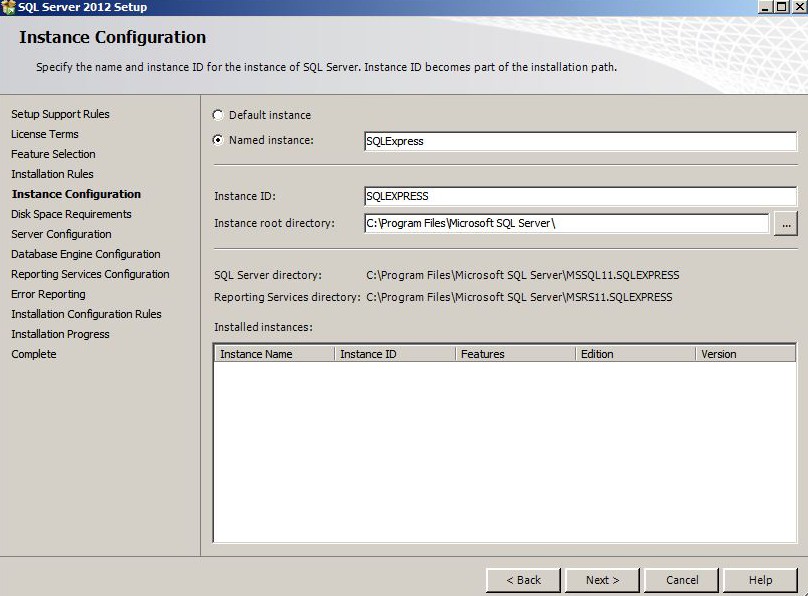Cancel the SQL Server setup
The image size is (808, 596).
click(682, 580)
